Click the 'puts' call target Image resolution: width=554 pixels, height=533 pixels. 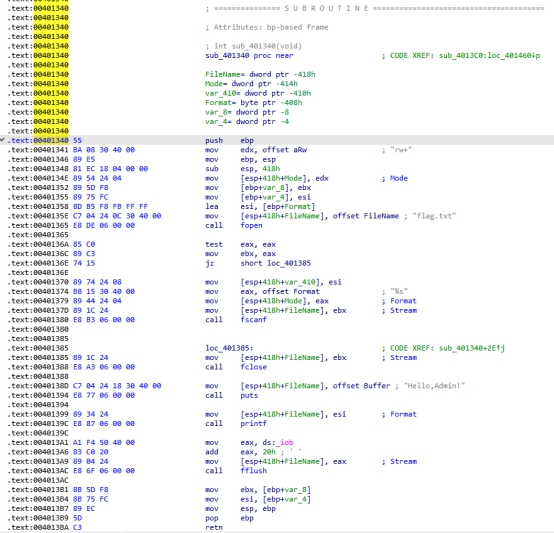coord(249,395)
